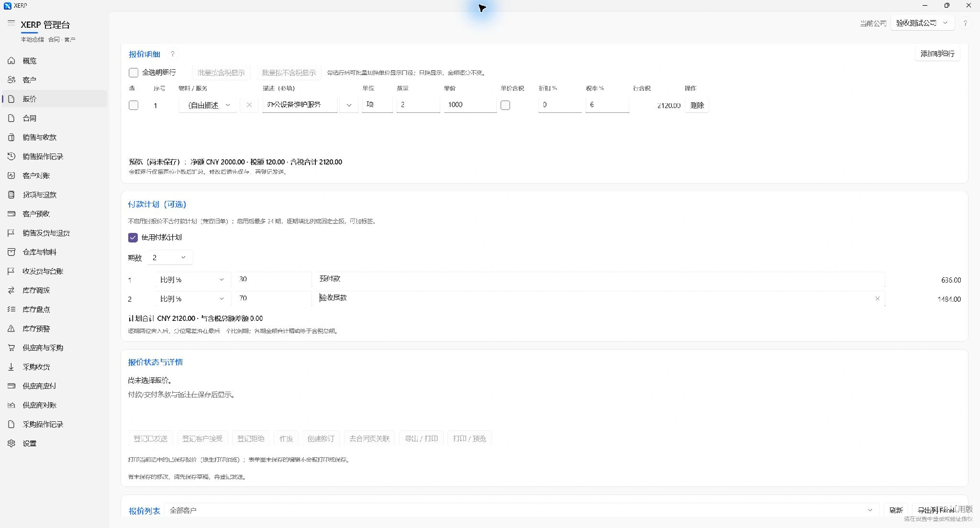Click the 添加明细行 button
The width and height of the screenshot is (980, 528).
pyautogui.click(x=937, y=54)
